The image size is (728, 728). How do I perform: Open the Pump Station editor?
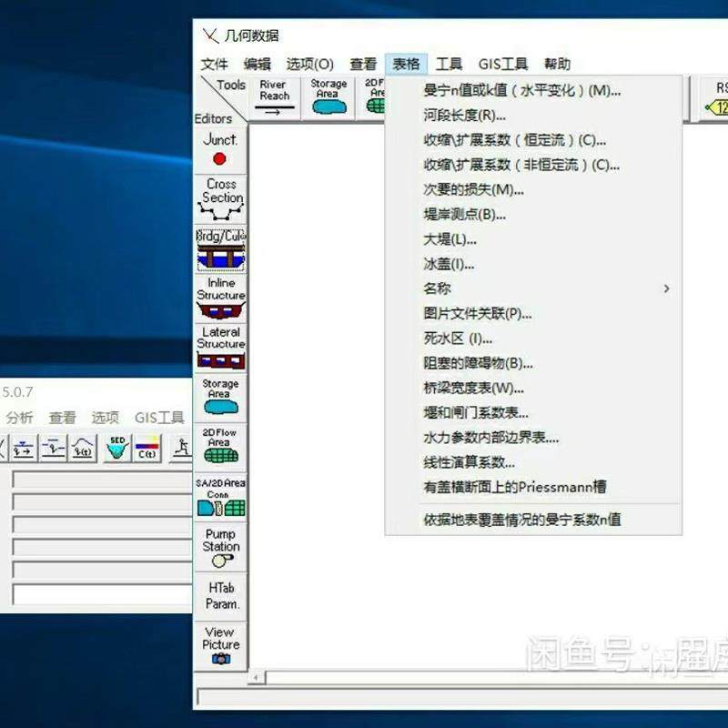(220, 547)
